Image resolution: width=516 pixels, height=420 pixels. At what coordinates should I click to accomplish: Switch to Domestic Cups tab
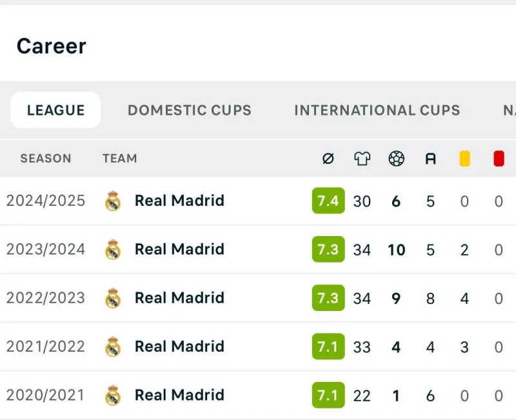pyautogui.click(x=190, y=110)
